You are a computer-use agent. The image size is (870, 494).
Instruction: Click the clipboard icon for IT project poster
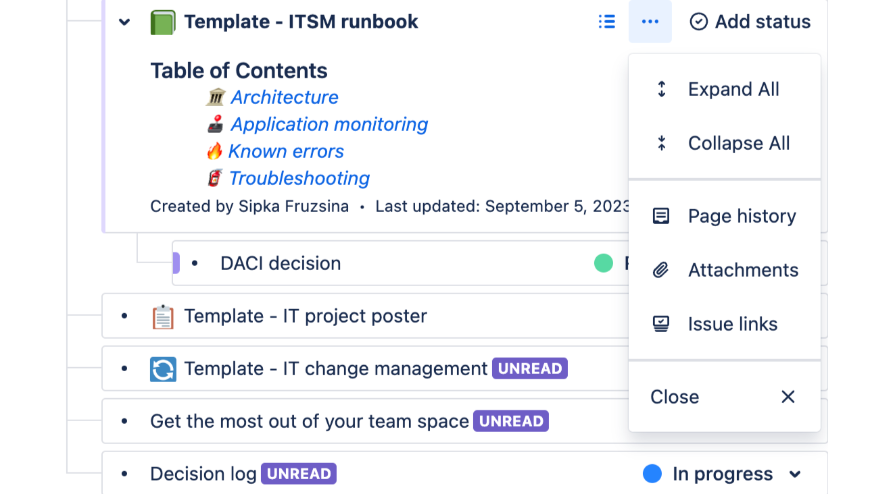(x=163, y=316)
